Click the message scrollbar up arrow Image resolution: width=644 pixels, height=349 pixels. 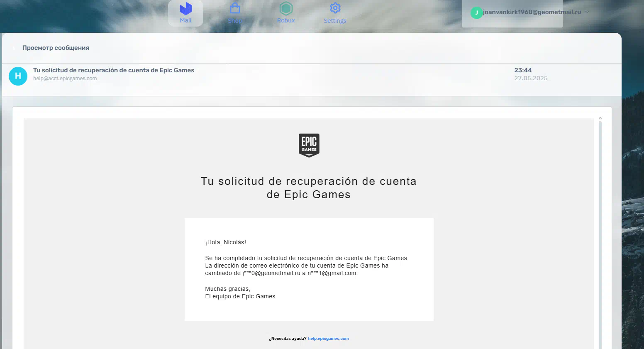coord(600,119)
